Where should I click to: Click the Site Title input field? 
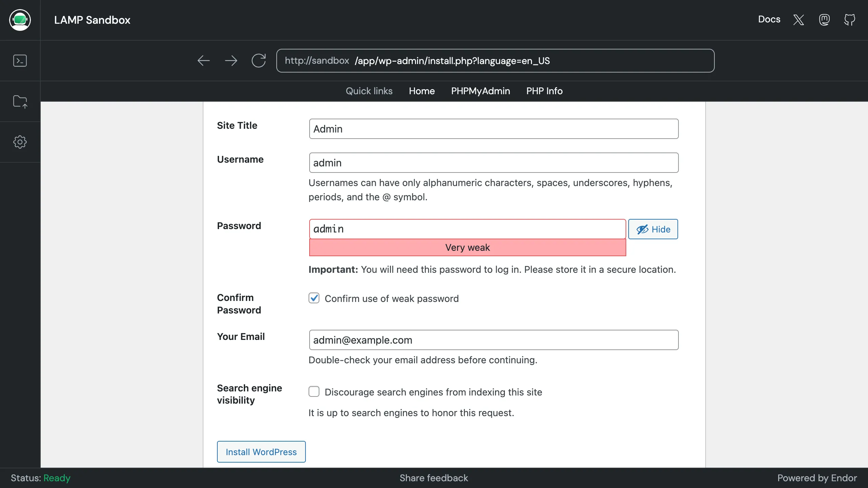pyautogui.click(x=494, y=129)
